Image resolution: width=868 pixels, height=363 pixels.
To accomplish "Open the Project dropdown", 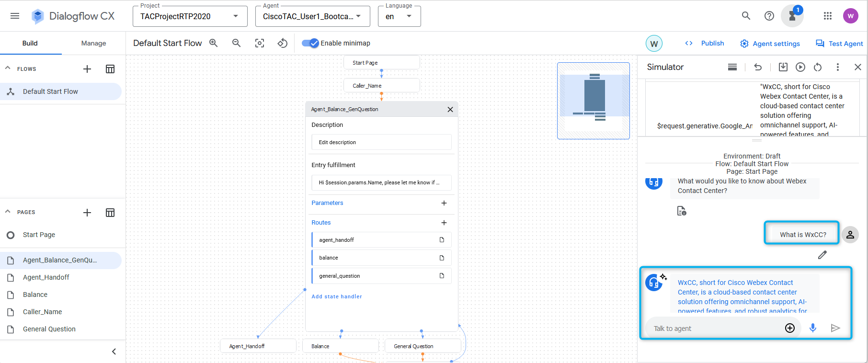I will pyautogui.click(x=190, y=16).
